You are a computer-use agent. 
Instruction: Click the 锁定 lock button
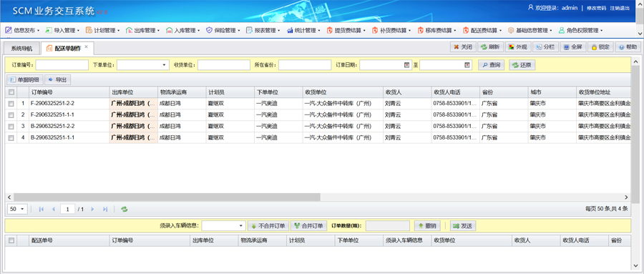(600, 47)
